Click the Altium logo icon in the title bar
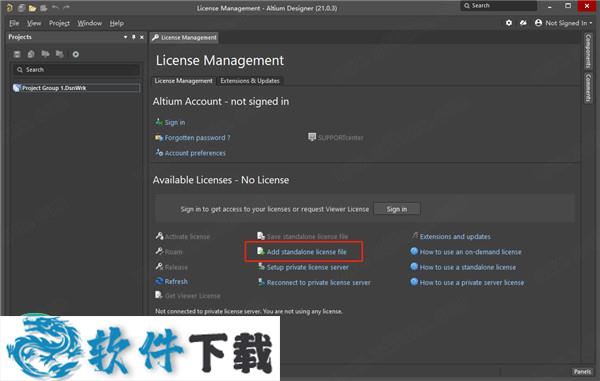600x381 pixels. click(10, 8)
